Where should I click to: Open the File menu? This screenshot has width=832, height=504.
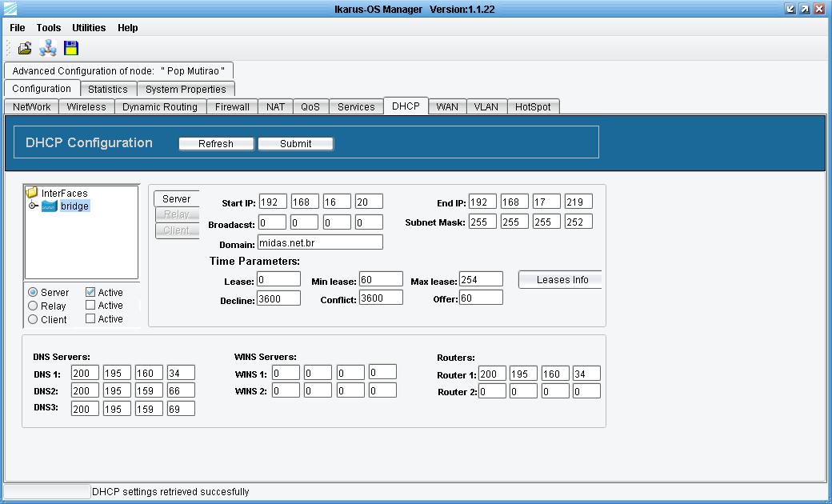pos(18,27)
